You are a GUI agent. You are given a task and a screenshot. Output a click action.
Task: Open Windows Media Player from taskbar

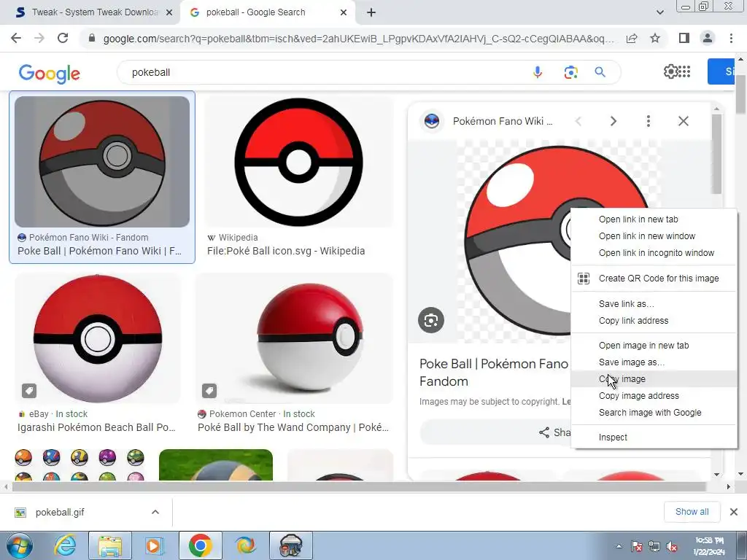point(153,545)
